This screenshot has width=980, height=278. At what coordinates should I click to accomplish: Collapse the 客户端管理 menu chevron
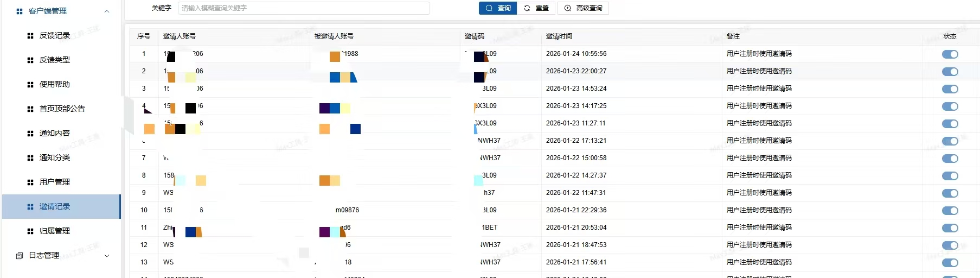tap(107, 11)
